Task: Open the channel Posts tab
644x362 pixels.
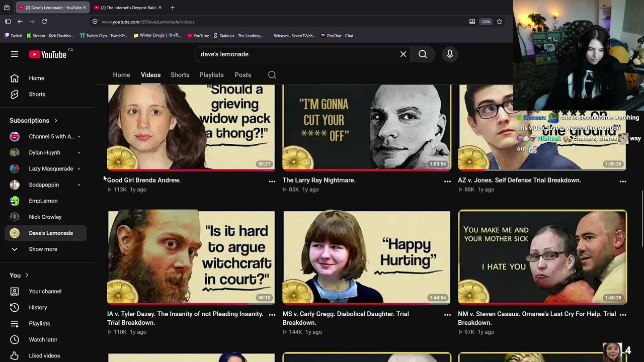Action: point(243,75)
